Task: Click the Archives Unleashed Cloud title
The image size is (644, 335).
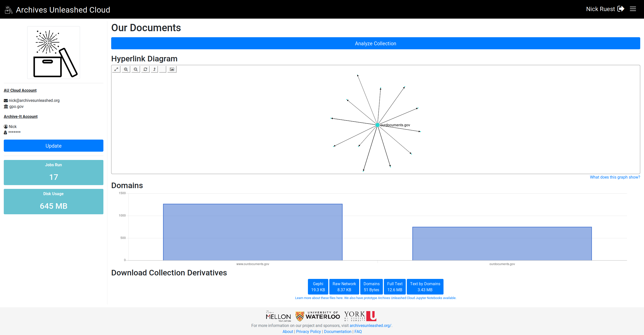Action: click(x=63, y=10)
